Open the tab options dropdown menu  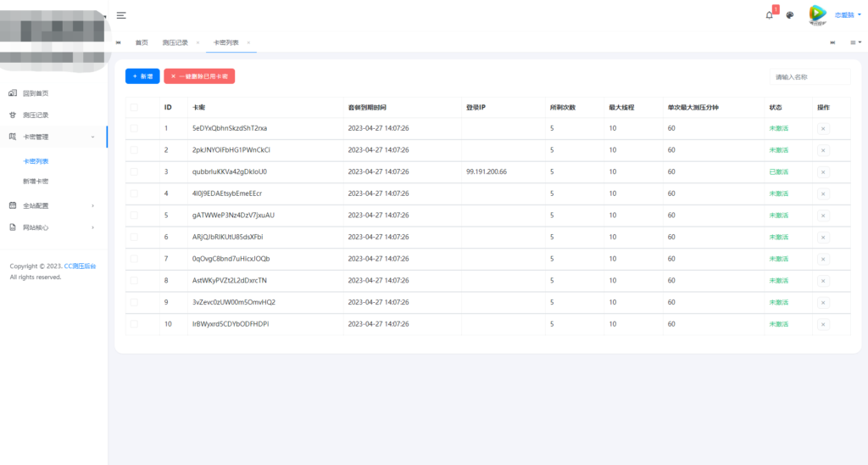pos(855,42)
